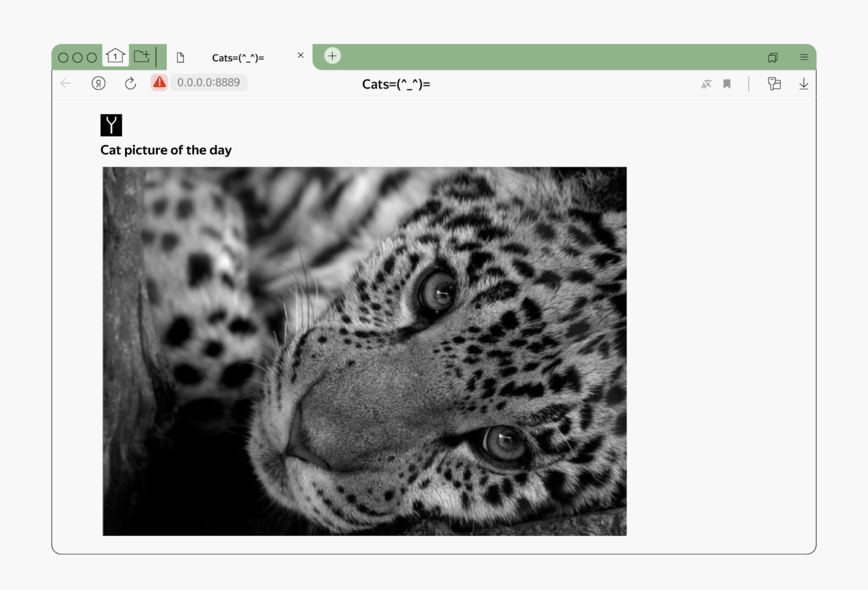Reload the current page
This screenshot has width=868, height=590.
(130, 83)
